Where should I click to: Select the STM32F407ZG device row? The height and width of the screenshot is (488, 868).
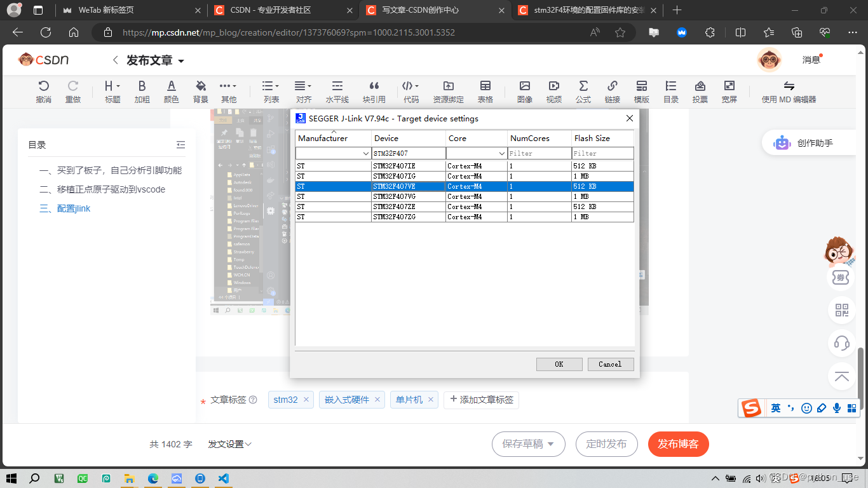[465, 217]
